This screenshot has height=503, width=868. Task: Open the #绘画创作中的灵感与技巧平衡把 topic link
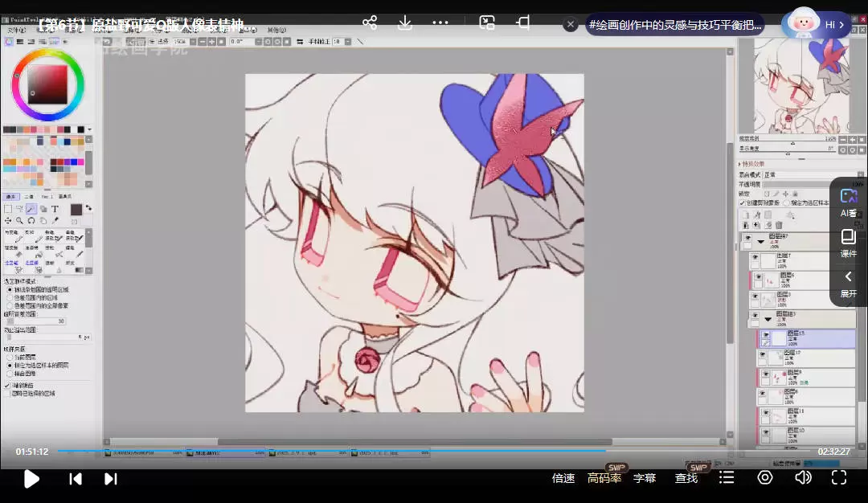(675, 25)
